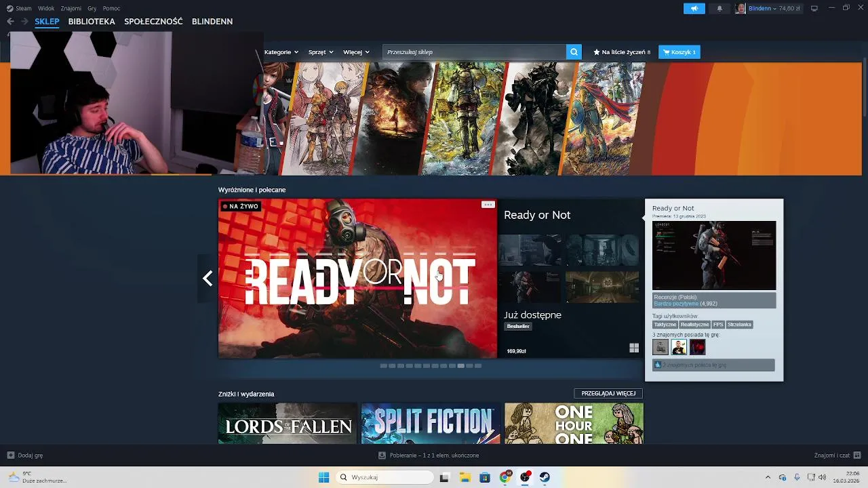Open Znajomi menu

(x=71, y=8)
